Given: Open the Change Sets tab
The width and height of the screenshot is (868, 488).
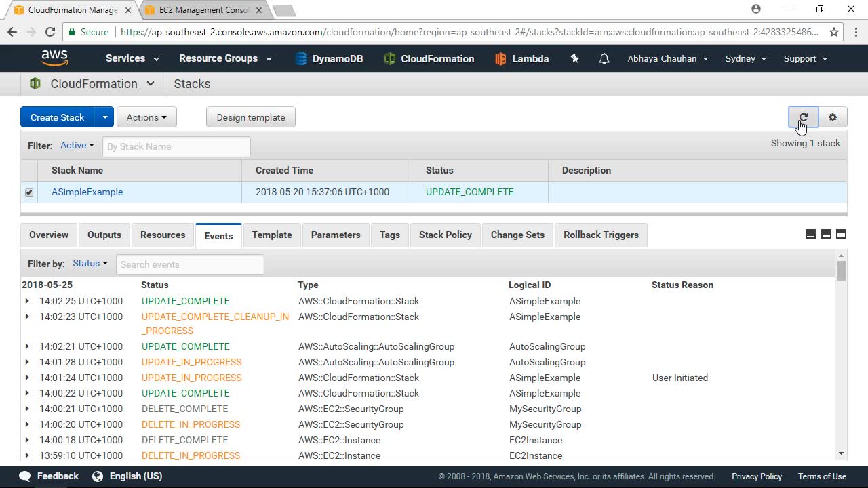Looking at the screenshot, I should pyautogui.click(x=517, y=235).
